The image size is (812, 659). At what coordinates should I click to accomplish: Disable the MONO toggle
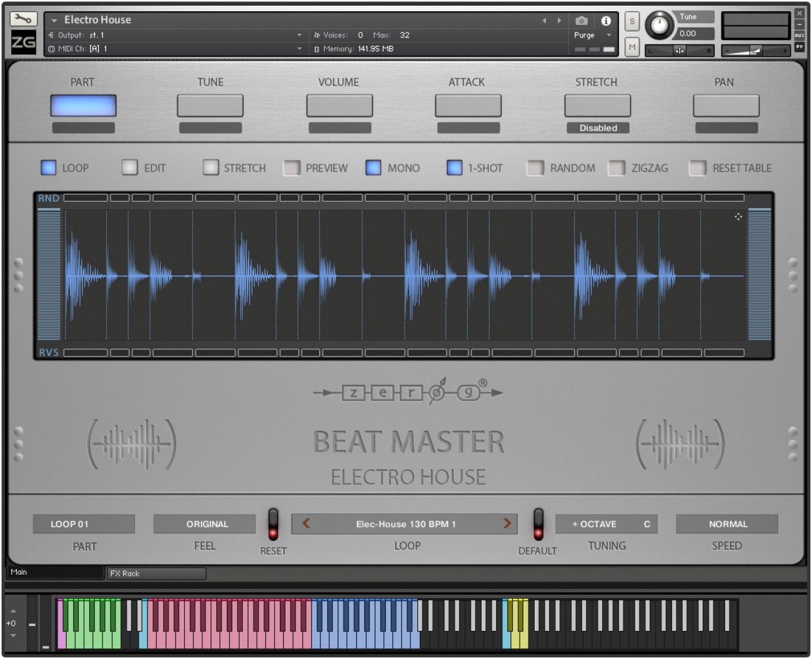click(x=372, y=168)
